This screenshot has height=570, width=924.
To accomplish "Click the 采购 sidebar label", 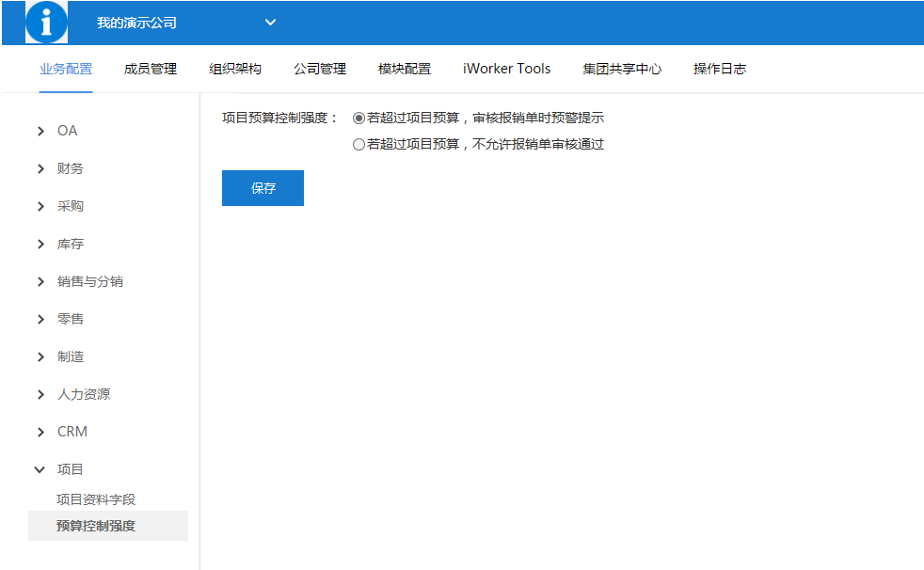I will pyautogui.click(x=71, y=206).
